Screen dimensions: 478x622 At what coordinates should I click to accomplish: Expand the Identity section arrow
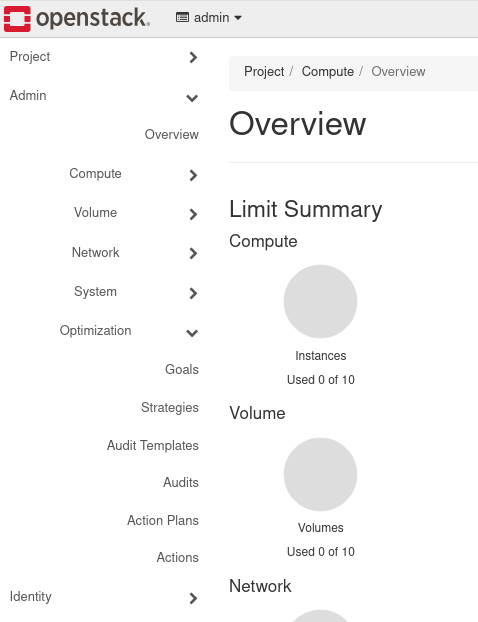pos(193,598)
